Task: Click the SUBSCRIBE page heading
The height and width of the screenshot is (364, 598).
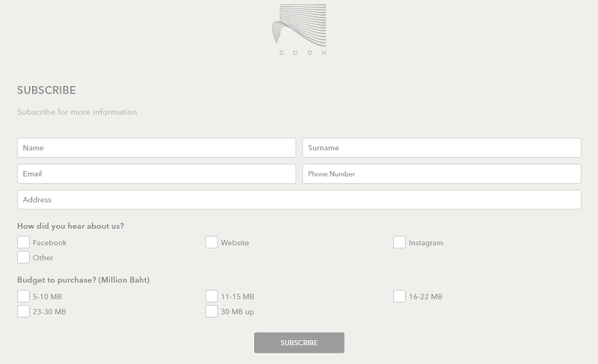Action: pyautogui.click(x=46, y=90)
